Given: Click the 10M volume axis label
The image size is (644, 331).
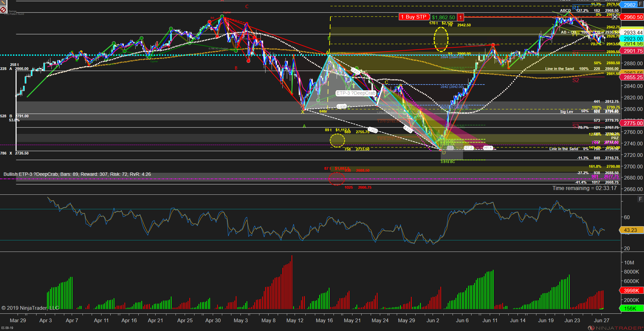Looking at the screenshot, I should 629,262.
